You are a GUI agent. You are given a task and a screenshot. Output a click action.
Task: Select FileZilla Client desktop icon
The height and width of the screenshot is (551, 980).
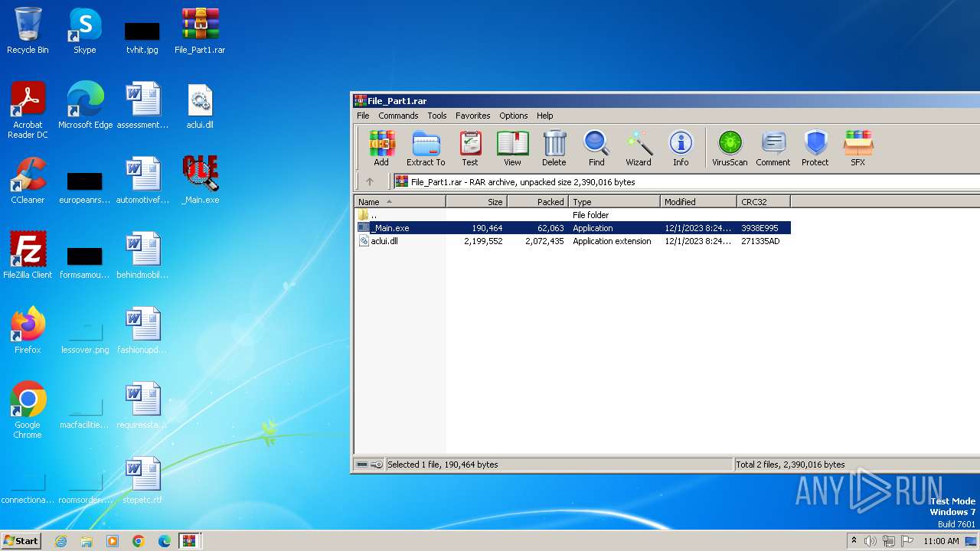(28, 256)
